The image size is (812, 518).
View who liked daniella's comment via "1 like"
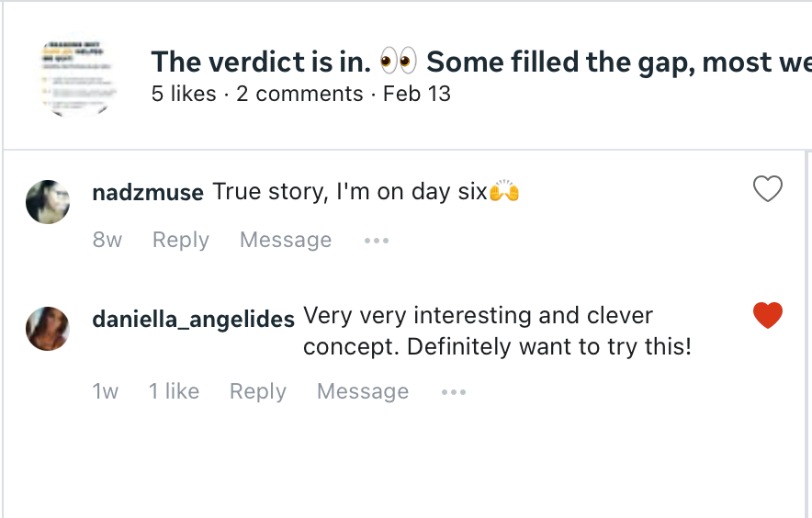coord(174,391)
